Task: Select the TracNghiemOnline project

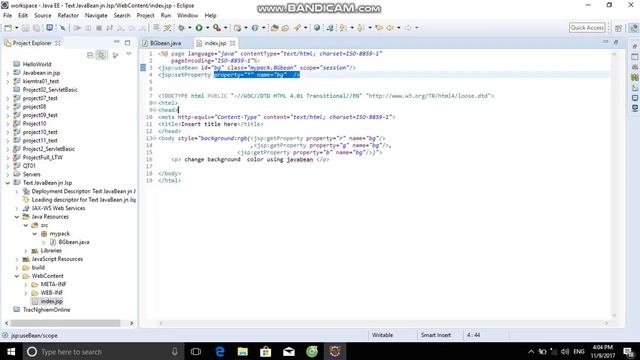Action: coord(47,310)
